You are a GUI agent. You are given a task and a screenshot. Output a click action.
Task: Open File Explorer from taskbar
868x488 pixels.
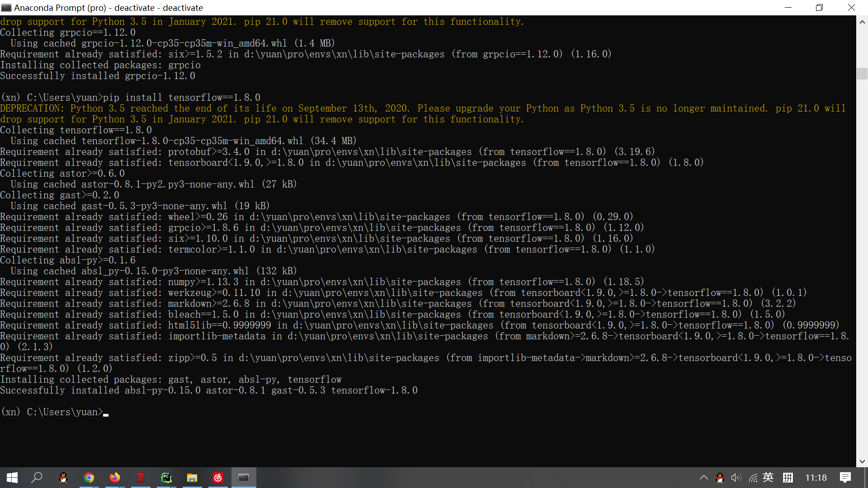192,478
